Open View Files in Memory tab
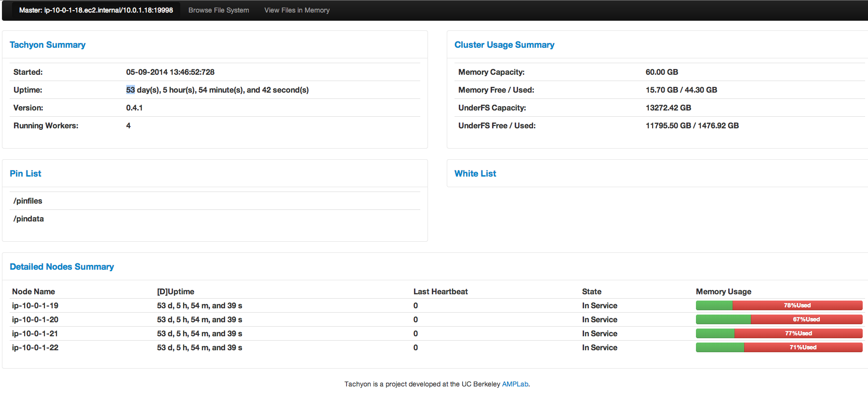868x399 pixels. (x=297, y=10)
